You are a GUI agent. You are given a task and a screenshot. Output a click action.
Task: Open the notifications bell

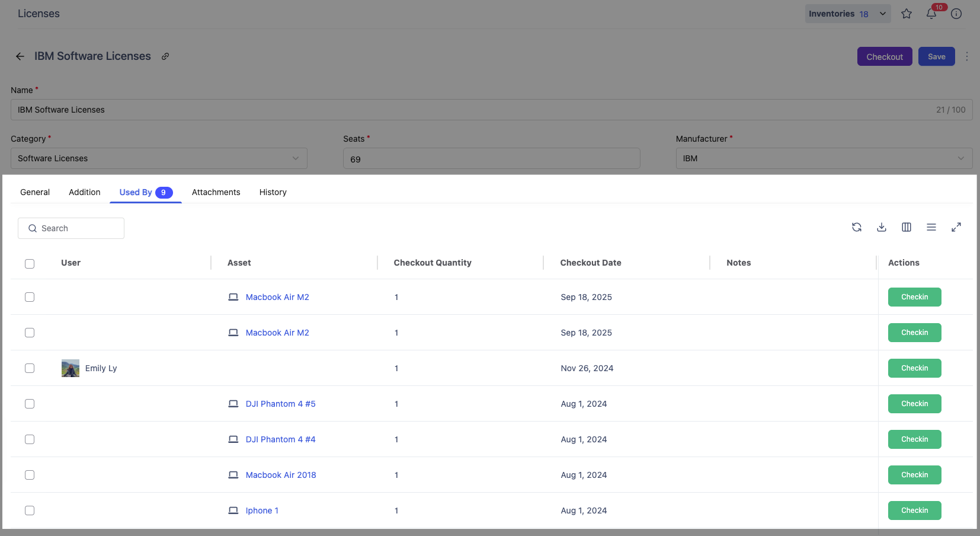931,14
